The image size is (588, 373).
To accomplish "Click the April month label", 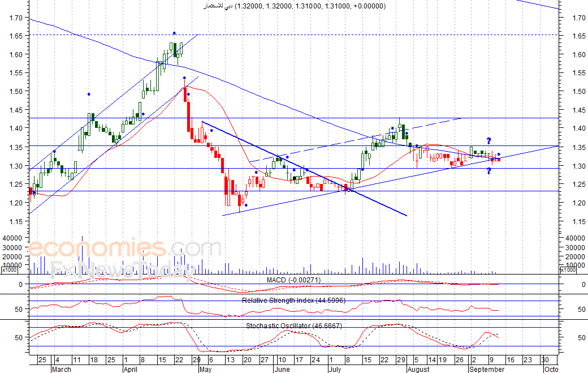I will tap(131, 369).
